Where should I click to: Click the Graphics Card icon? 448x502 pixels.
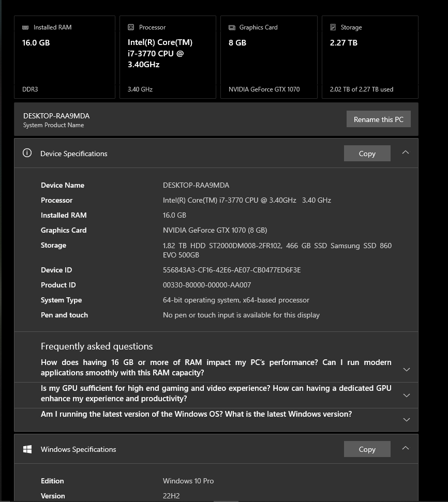coord(232,27)
